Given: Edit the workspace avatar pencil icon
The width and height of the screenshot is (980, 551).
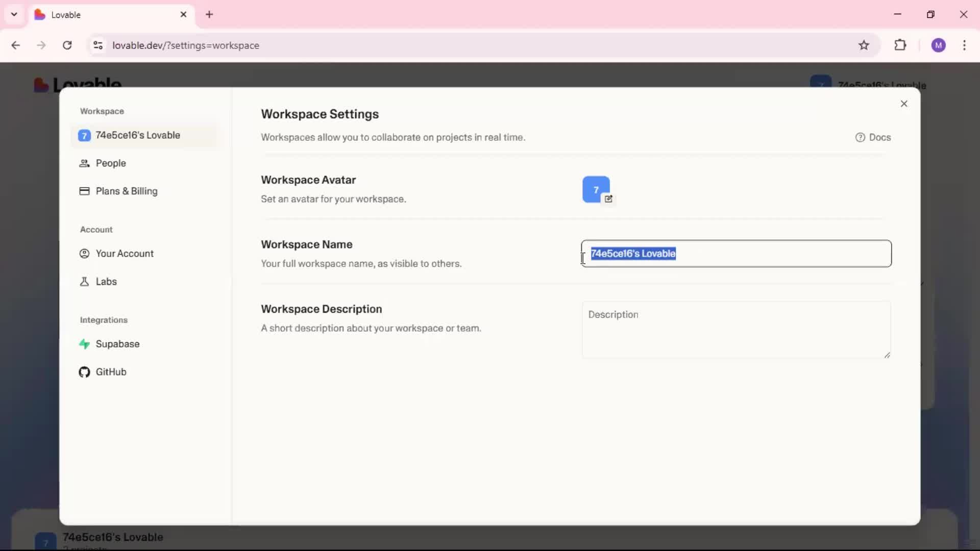Looking at the screenshot, I should click(x=608, y=199).
